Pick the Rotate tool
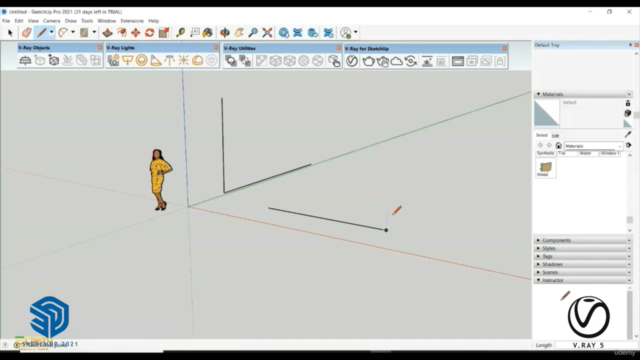The height and width of the screenshot is (360, 640). 149,33
